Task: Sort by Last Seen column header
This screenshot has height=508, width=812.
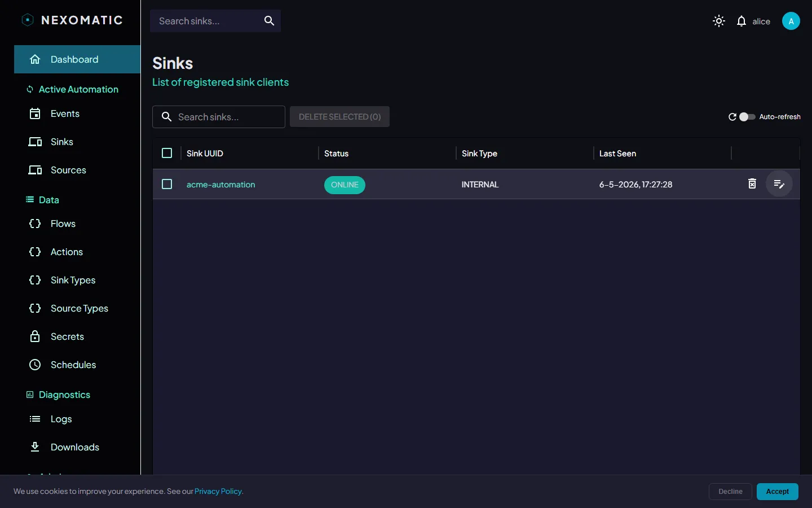Action: coord(617,154)
